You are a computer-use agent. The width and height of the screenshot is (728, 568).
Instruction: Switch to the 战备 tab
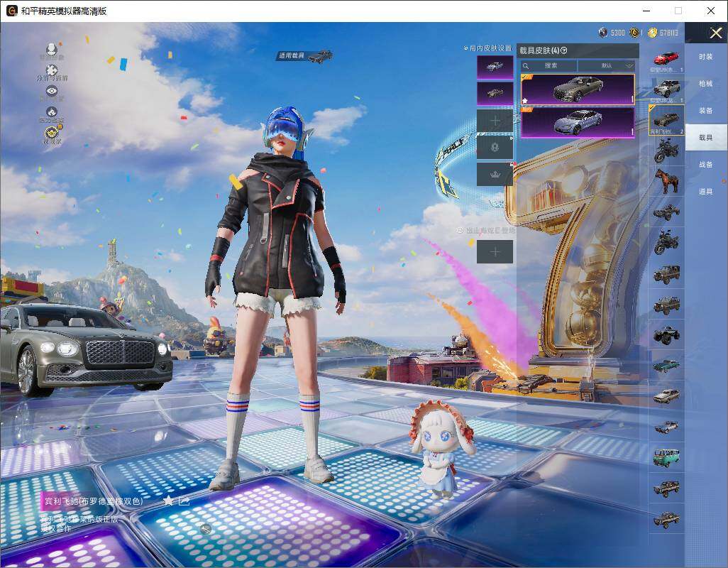click(x=706, y=165)
